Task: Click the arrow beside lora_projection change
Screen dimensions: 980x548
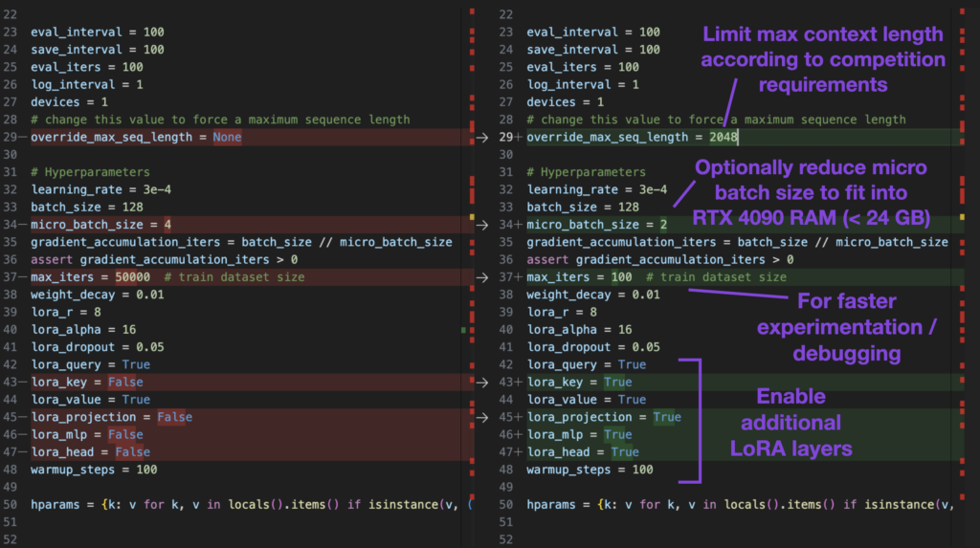Action: [x=484, y=417]
